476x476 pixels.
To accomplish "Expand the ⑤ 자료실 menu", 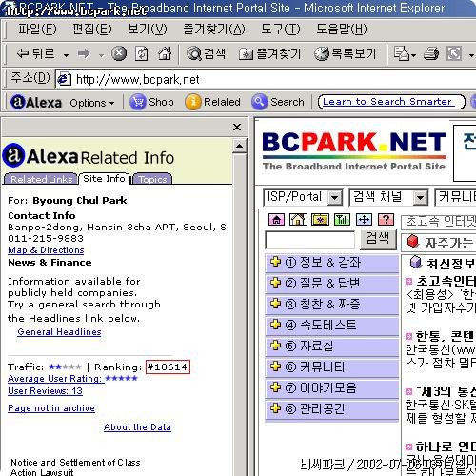I will pos(332,346).
